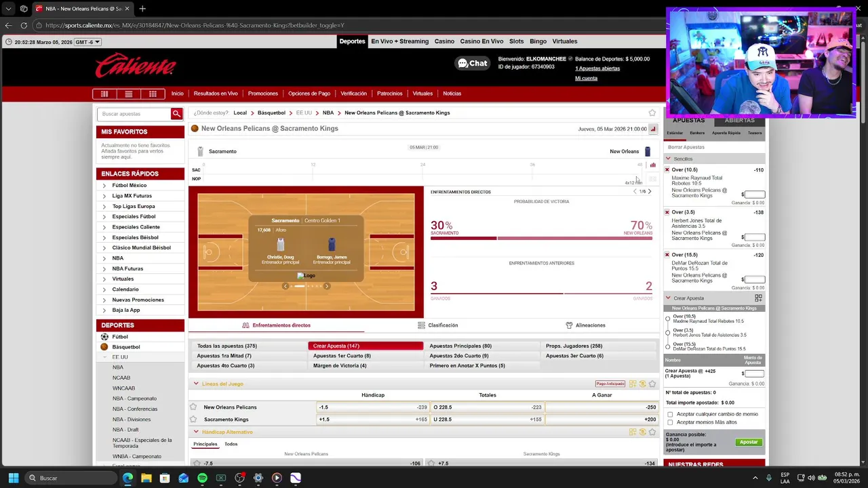Select radio for DeMar DeRozan Over 15.5 leg
This screenshot has width=868, height=488.
668,346
